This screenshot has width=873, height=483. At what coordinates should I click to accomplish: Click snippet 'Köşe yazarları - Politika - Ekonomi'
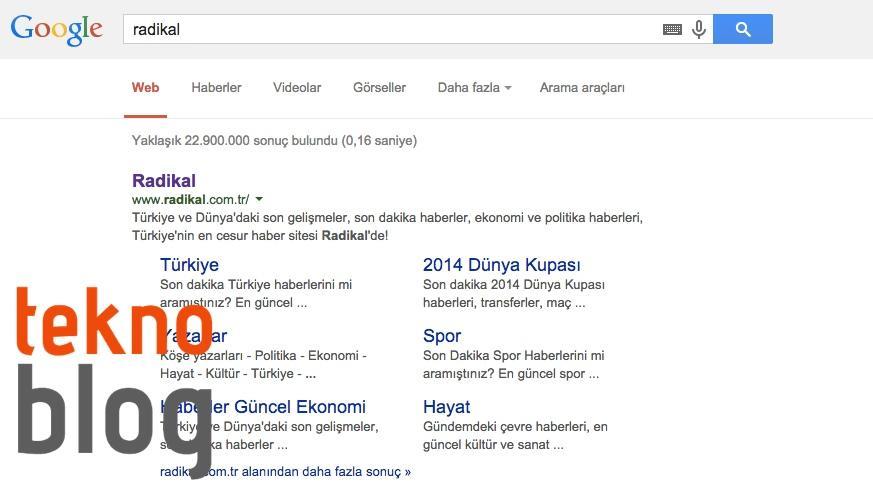point(263,355)
